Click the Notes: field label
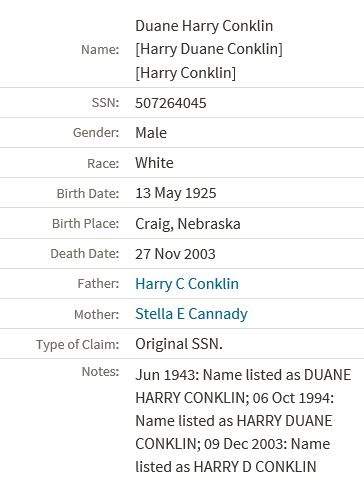The width and height of the screenshot is (364, 485). (100, 371)
